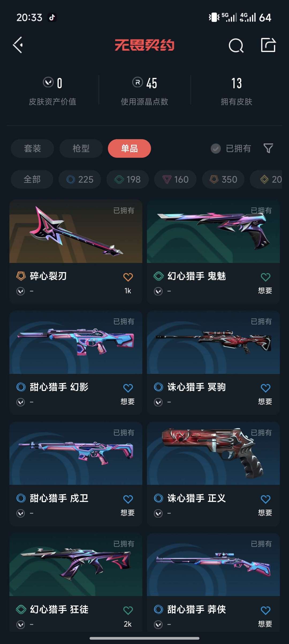Image resolution: width=289 pixels, height=644 pixels.
Task: Toggle the 已拥有 owned checkbox
Action: point(216,148)
